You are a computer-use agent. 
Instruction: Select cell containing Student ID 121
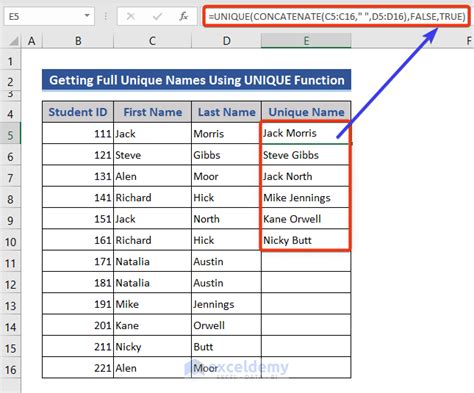[78, 155]
